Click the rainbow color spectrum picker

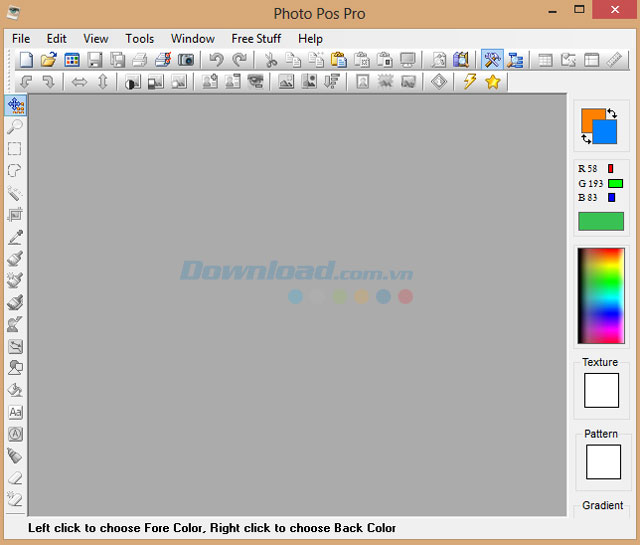(x=600, y=296)
